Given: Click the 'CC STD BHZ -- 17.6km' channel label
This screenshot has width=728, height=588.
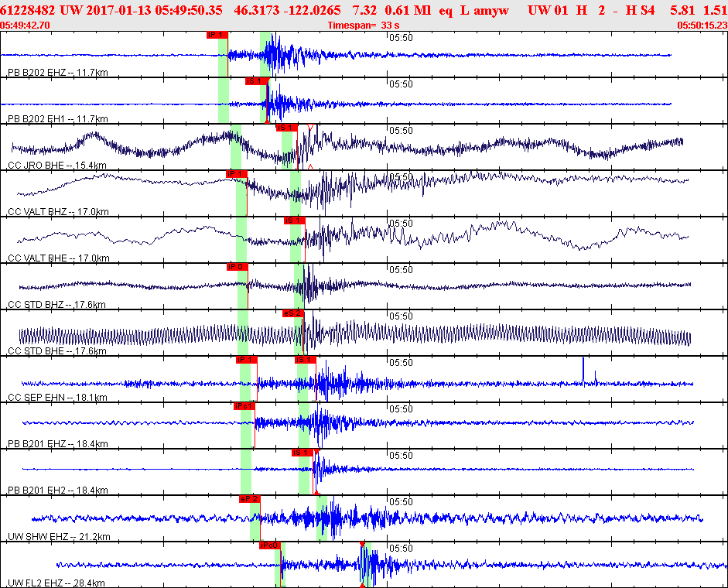Looking at the screenshot, I should pyautogui.click(x=56, y=305).
